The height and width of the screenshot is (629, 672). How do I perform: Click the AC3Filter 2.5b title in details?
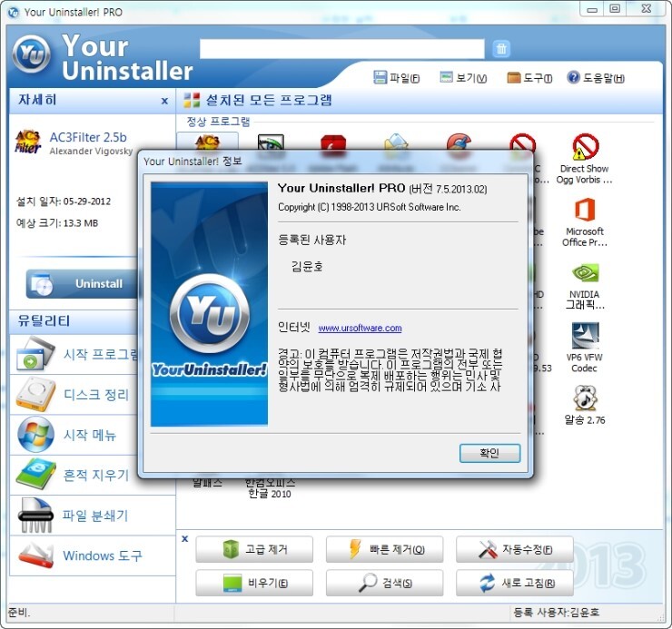(88, 137)
